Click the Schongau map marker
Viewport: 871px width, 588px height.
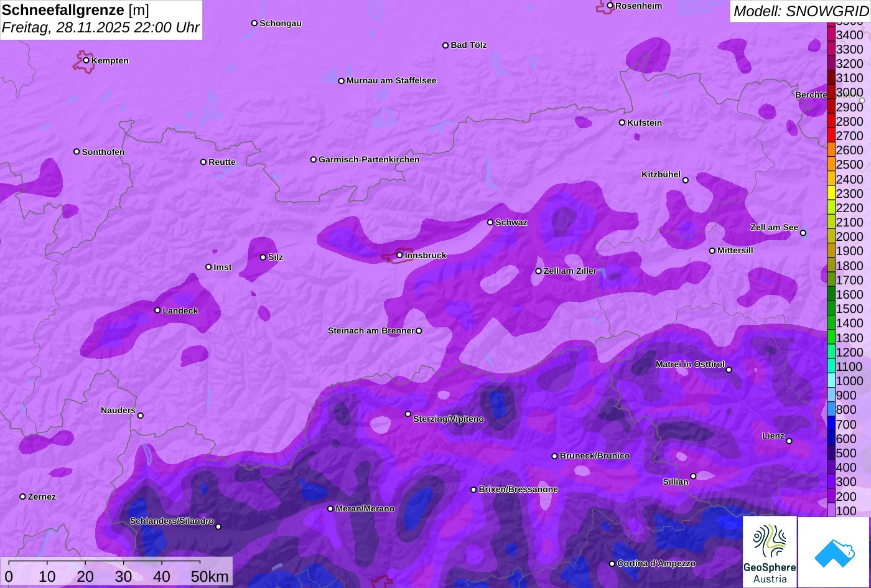tap(254, 23)
